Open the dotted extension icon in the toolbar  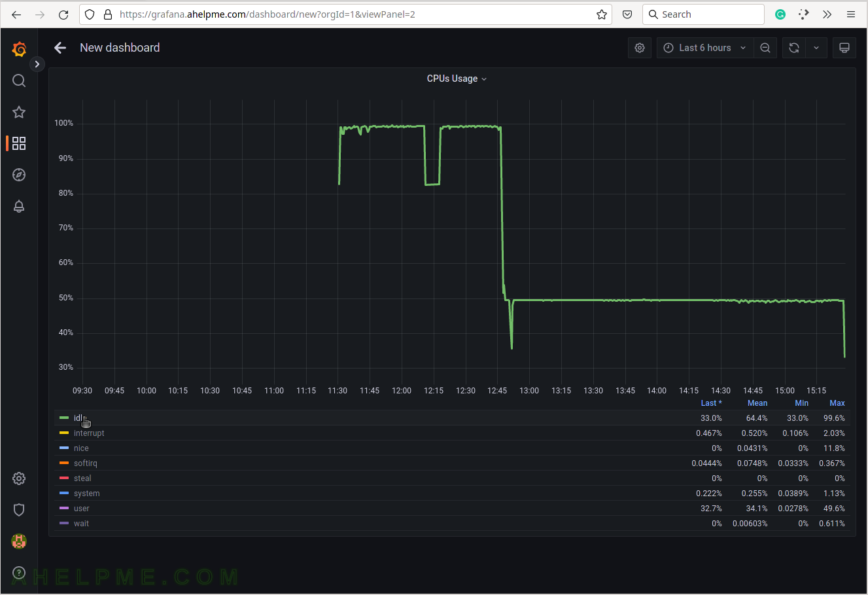pos(804,14)
